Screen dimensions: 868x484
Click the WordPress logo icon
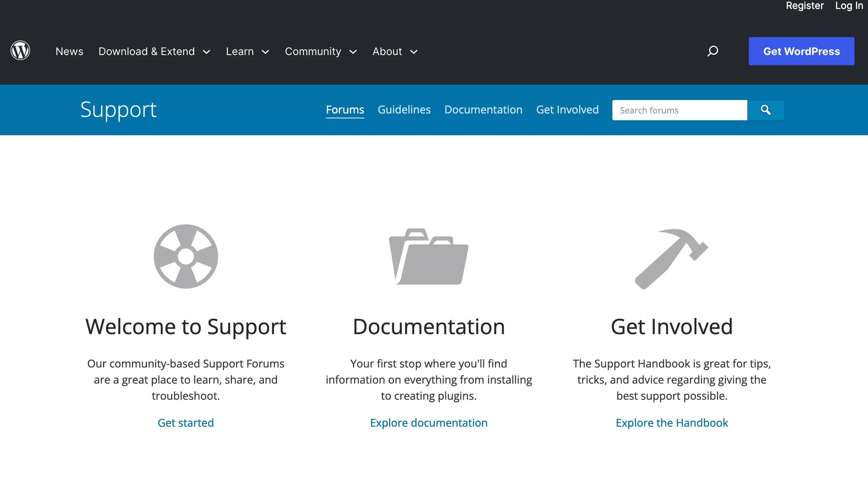[x=20, y=50]
